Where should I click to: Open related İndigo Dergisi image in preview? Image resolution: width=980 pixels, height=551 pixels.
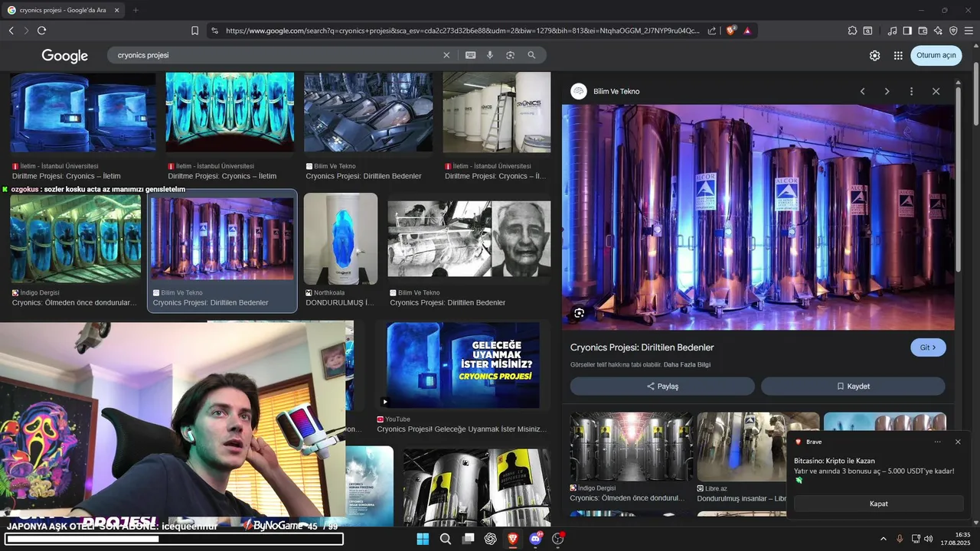[631, 447]
